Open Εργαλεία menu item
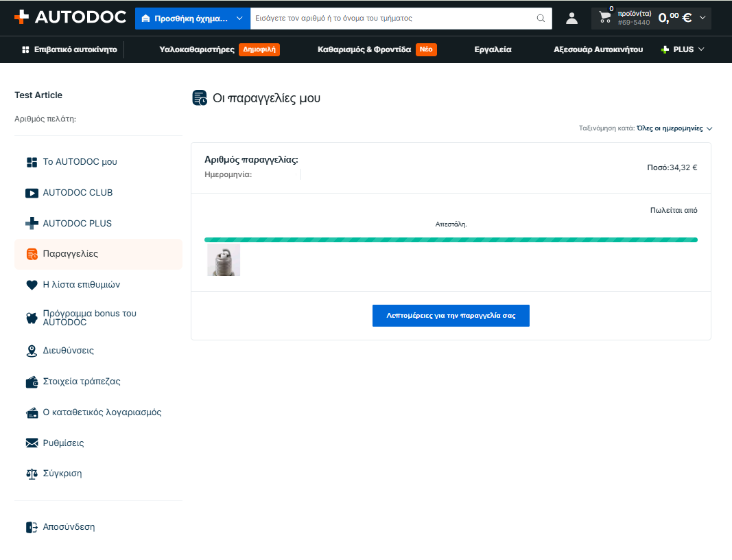Image resolution: width=732 pixels, height=560 pixels. tap(493, 49)
